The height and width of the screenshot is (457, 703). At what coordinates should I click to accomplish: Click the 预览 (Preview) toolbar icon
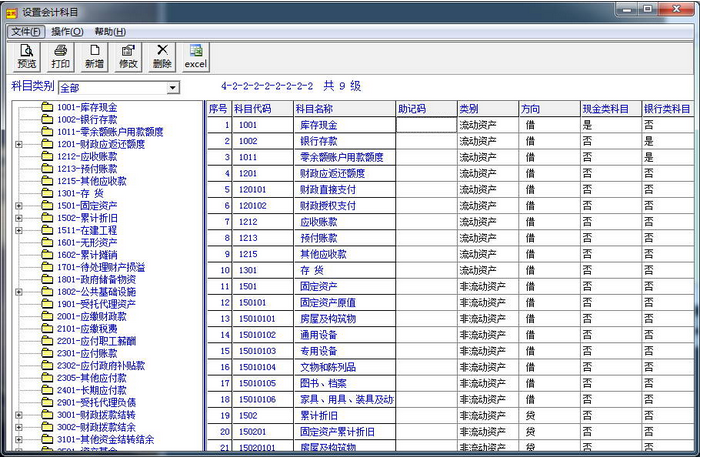(26, 56)
